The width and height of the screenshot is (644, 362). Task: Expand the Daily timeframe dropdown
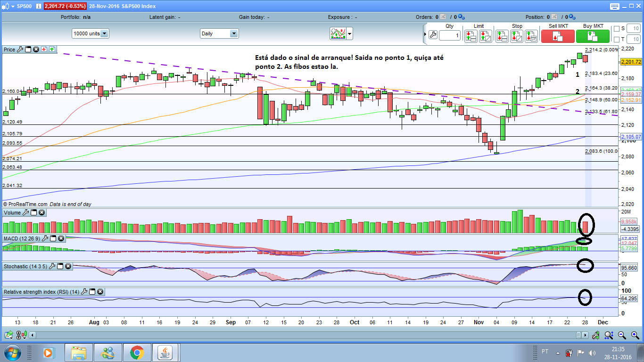pos(219,33)
